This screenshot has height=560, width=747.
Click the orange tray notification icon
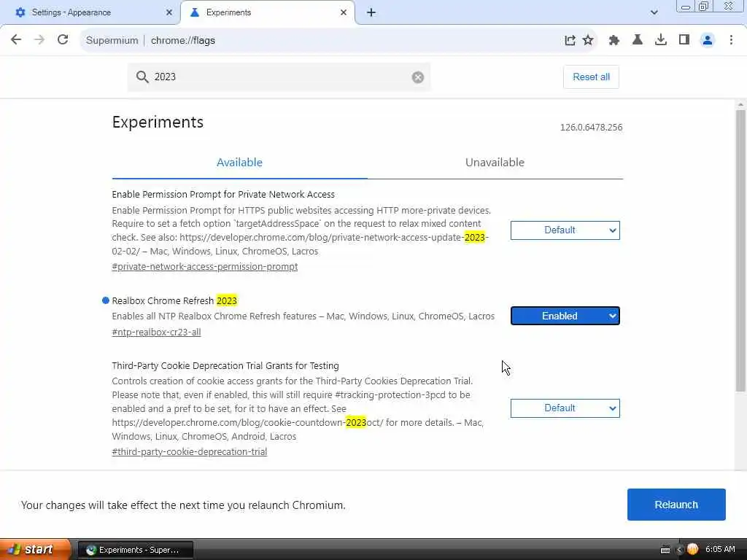[x=692, y=549]
